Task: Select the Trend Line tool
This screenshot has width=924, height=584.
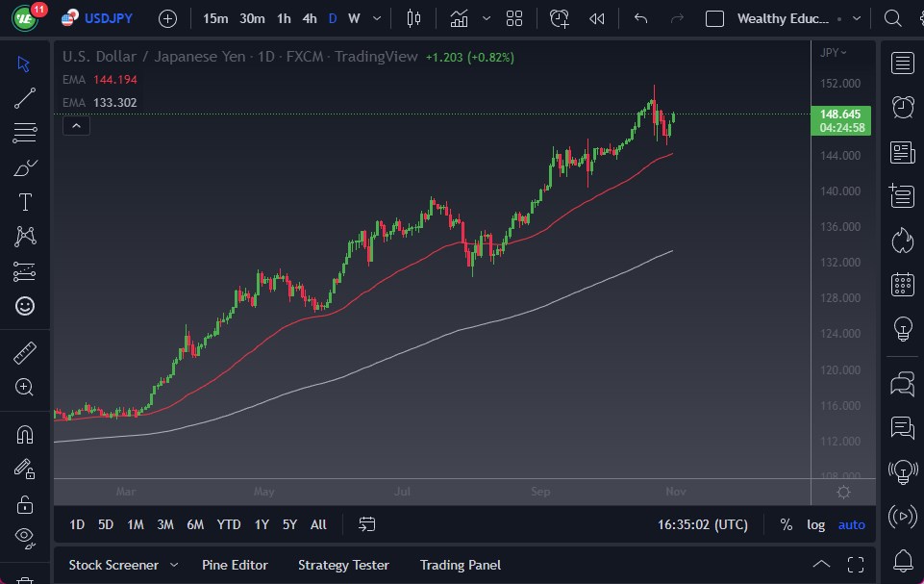Action: [x=25, y=97]
